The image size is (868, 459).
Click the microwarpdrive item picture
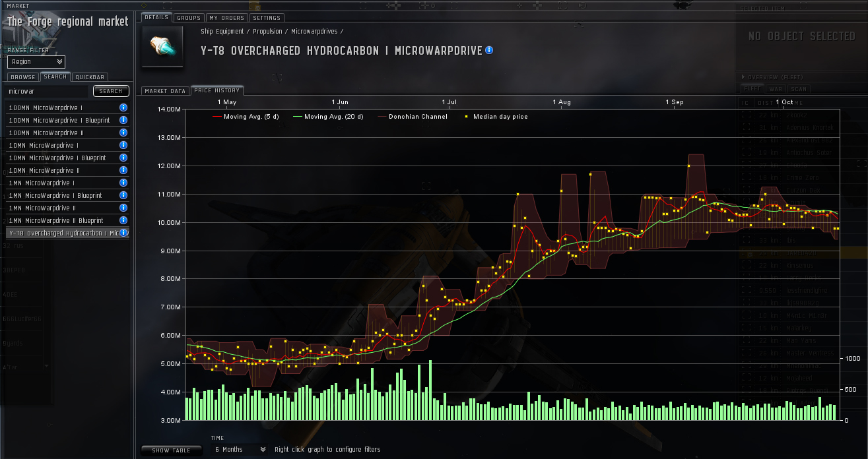click(x=162, y=47)
